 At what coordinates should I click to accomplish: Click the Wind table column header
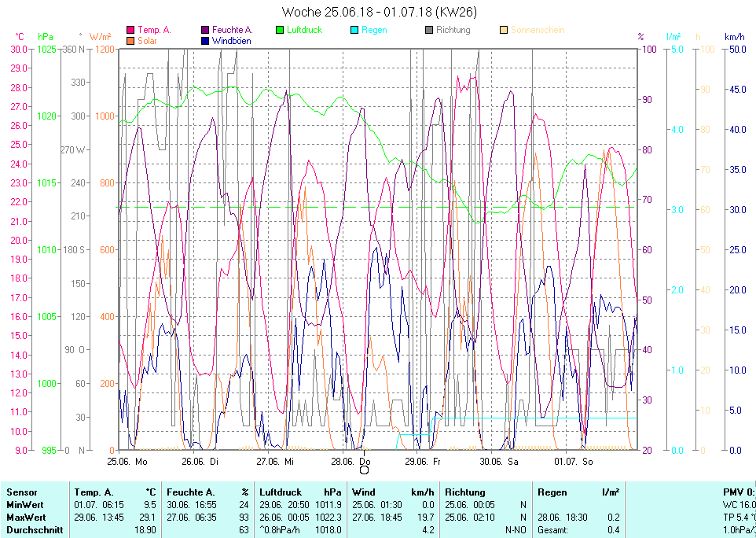(364, 492)
